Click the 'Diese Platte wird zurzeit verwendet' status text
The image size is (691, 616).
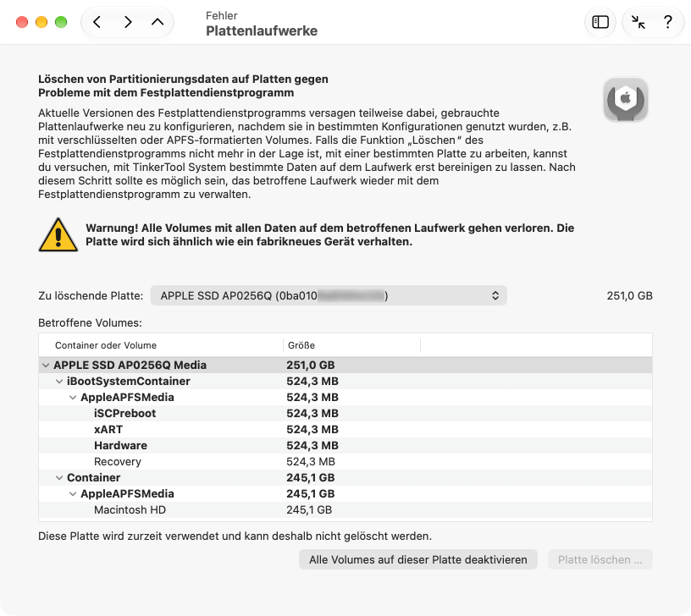point(235,536)
